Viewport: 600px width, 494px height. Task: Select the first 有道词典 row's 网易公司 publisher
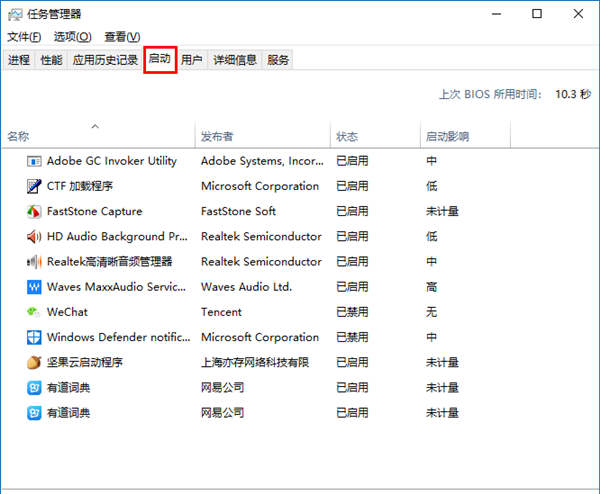tap(224, 387)
